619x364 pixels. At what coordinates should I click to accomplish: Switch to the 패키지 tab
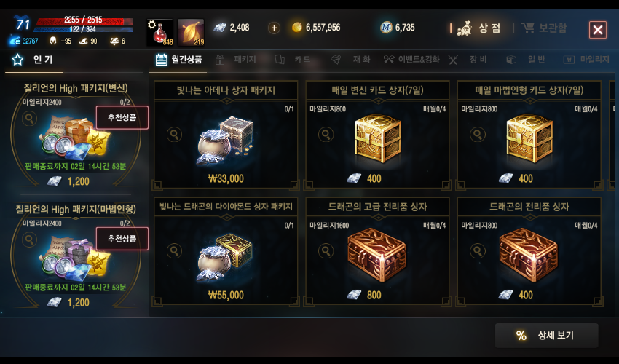pyautogui.click(x=237, y=60)
